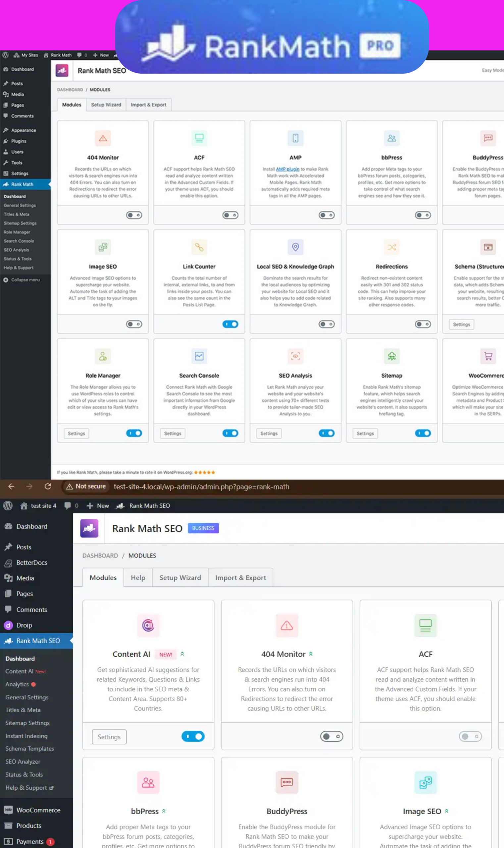Click the DASHBOARD breadcrumb in test site 4 window
Screen dimensions: 504x848
(100, 556)
